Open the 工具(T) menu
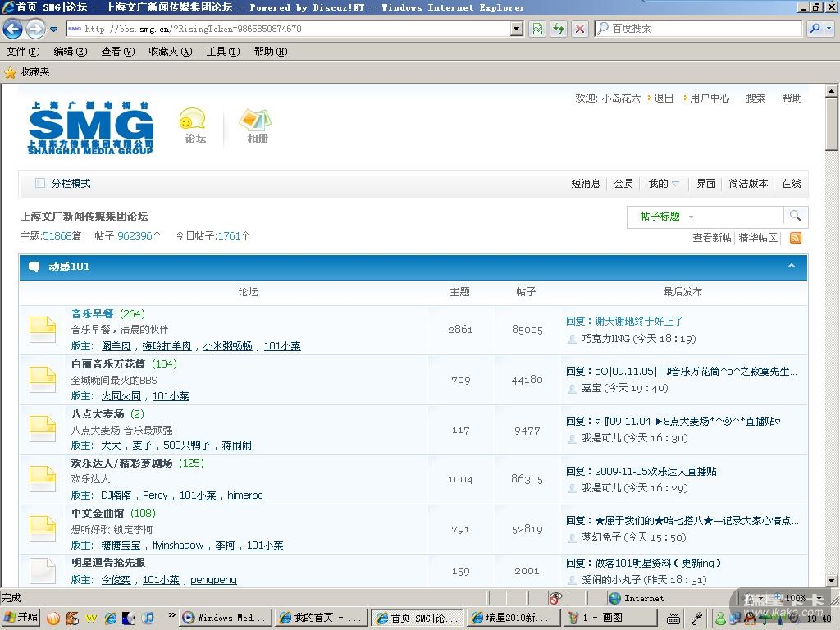Image resolution: width=840 pixels, height=630 pixels. pyautogui.click(x=222, y=52)
